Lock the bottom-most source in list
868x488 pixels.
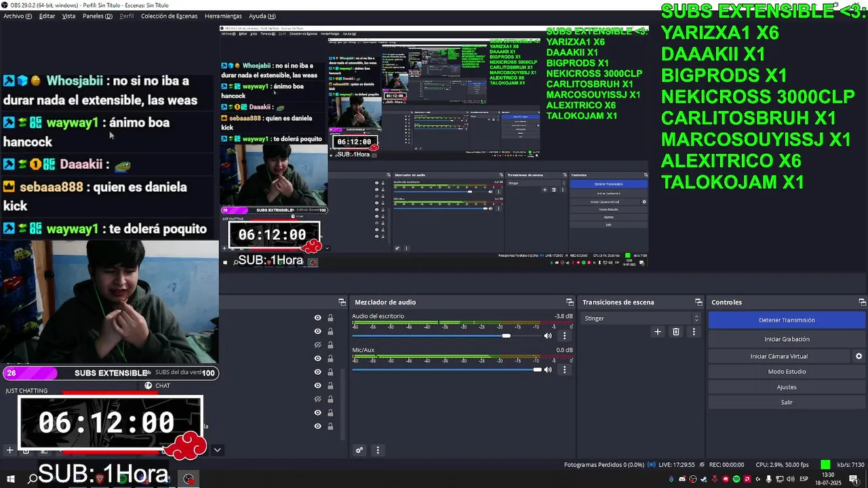pyautogui.click(x=330, y=426)
